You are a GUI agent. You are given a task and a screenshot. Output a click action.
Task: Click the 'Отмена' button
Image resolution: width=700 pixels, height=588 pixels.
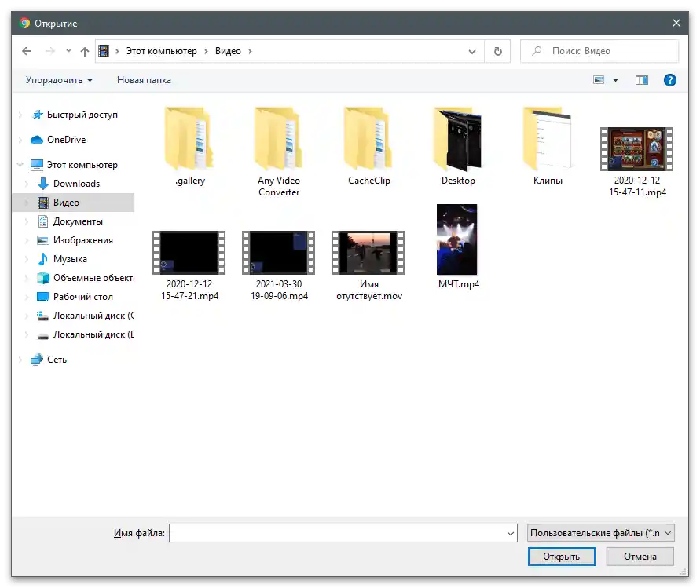(640, 557)
